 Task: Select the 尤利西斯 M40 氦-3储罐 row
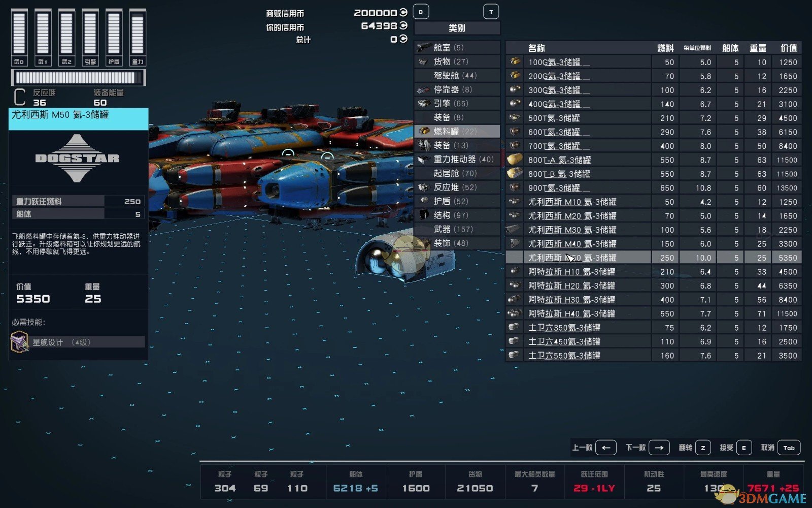click(x=654, y=243)
